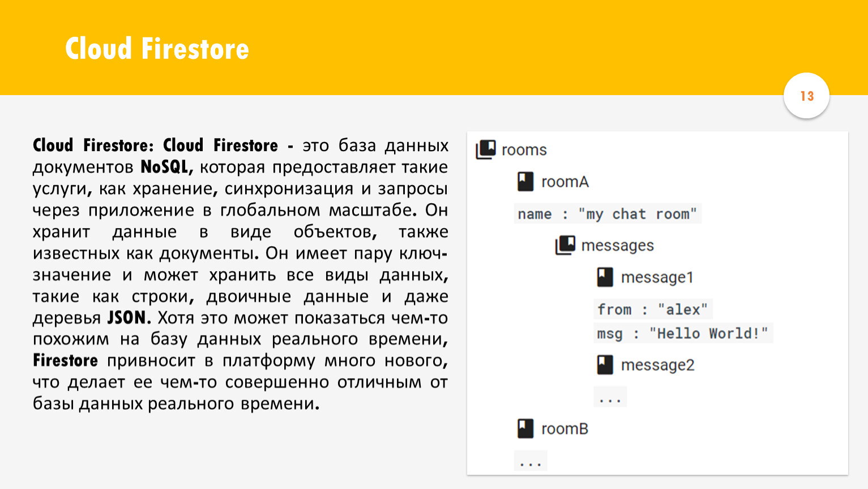
Task: Click the message2 document icon
Action: point(605,365)
